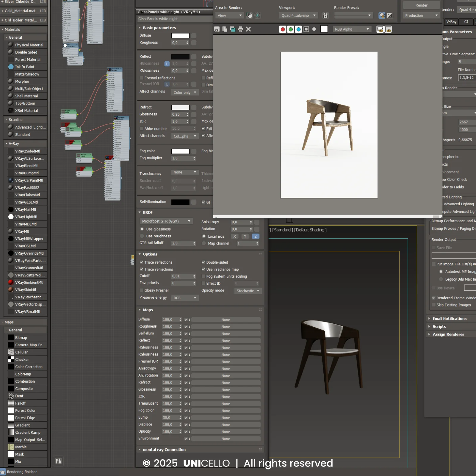Screen dimensions: 476x476
Task: Click the Diffuse map None button
Action: 226,320
